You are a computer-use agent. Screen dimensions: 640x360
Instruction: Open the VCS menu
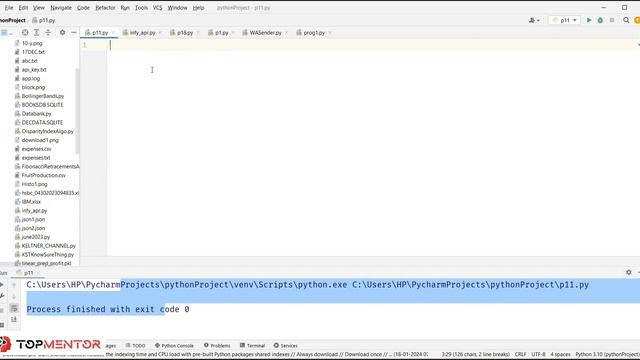tap(158, 8)
